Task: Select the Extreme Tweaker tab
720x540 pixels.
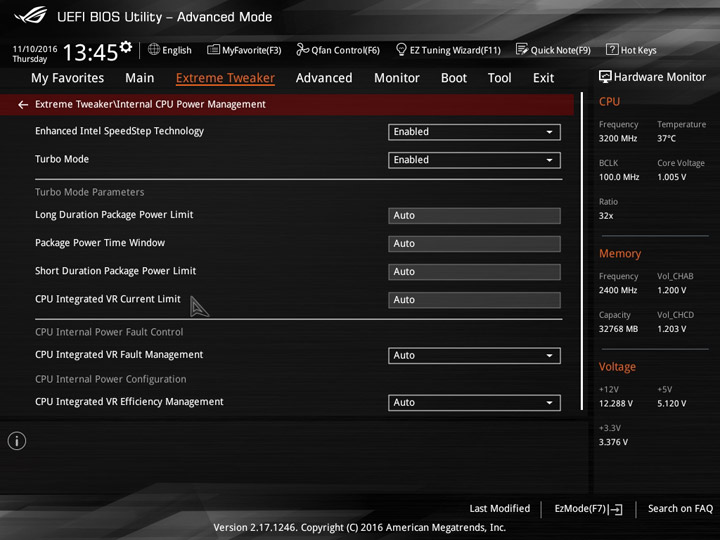Action: (225, 78)
